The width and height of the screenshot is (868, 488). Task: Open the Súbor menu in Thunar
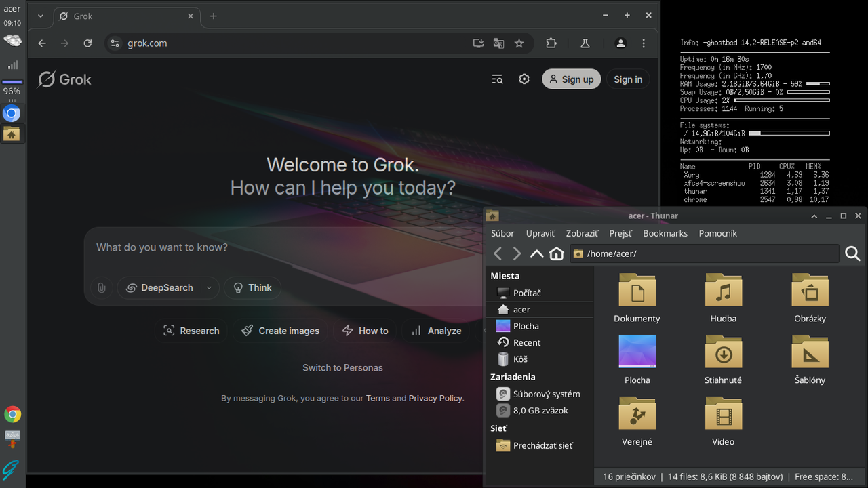[x=502, y=233]
